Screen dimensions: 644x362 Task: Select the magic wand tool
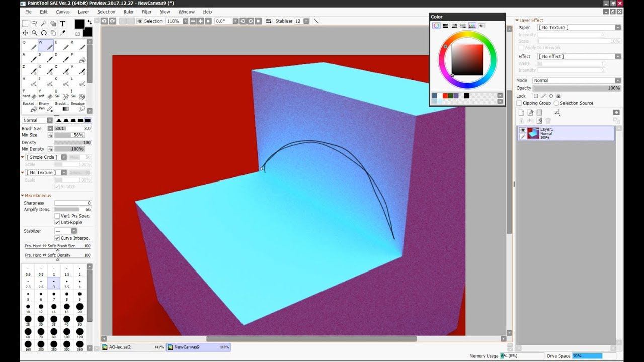click(44, 23)
